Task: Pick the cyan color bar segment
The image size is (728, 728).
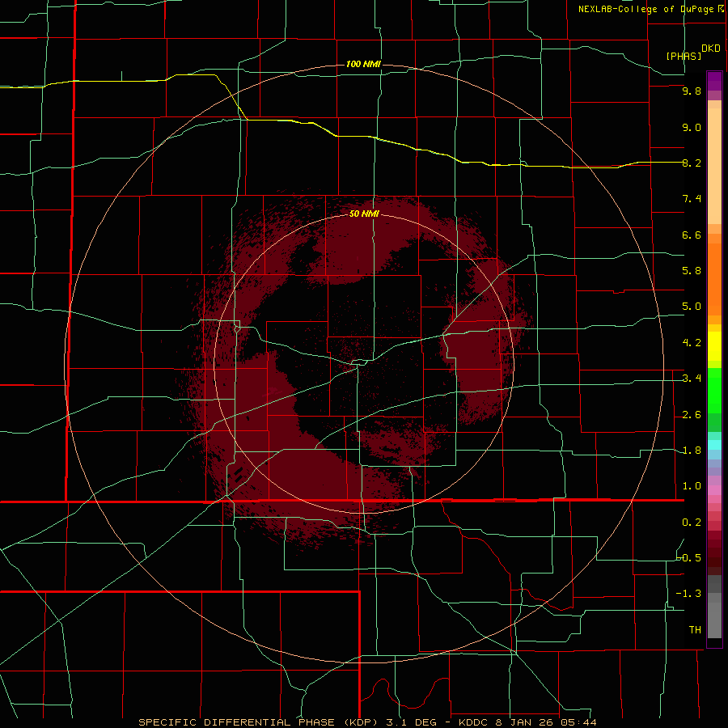Action: 714,445
